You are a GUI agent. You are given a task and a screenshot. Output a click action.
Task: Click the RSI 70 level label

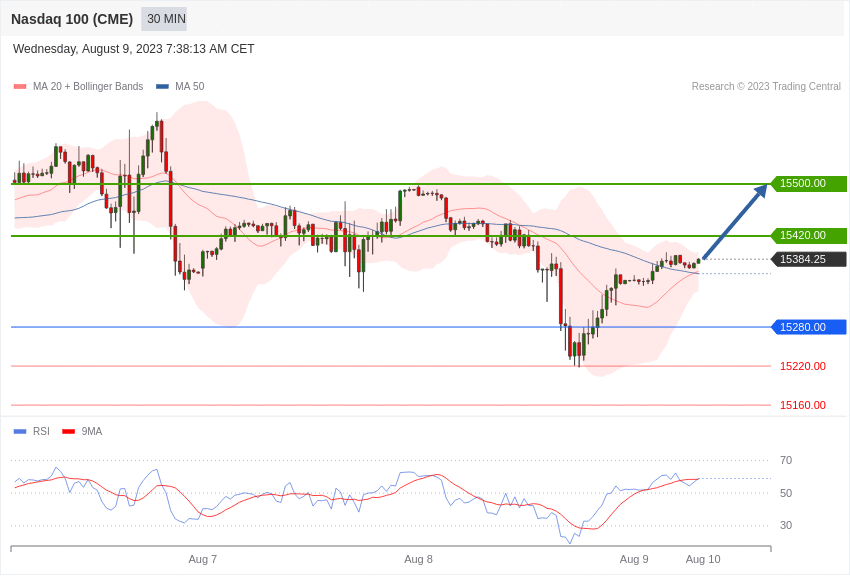(786, 461)
